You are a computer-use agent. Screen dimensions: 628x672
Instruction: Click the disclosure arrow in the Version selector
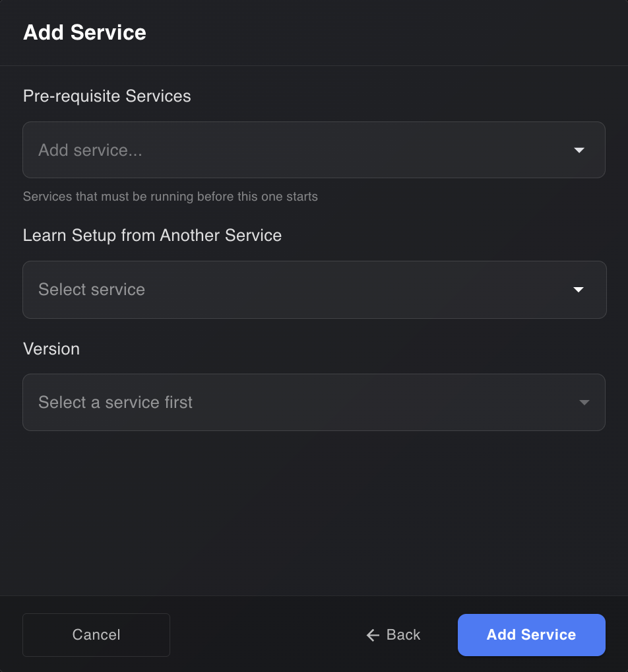(x=583, y=402)
